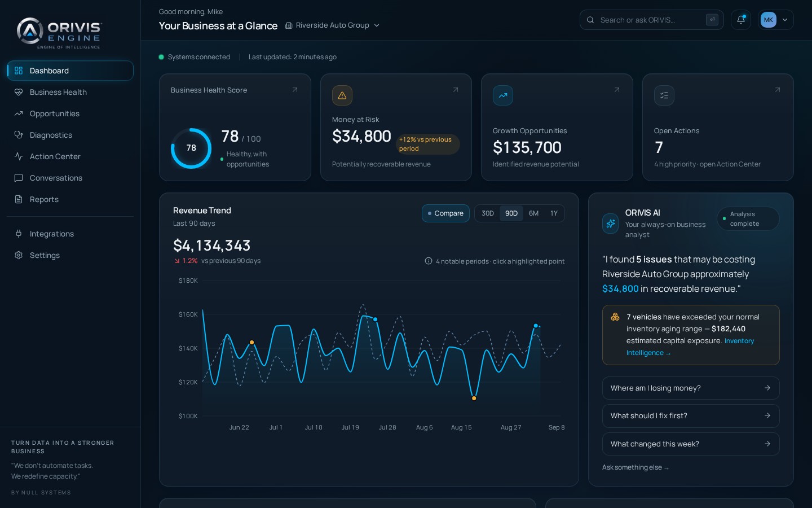This screenshot has height=508, width=812.
Task: Select the 30D time range
Action: point(488,213)
